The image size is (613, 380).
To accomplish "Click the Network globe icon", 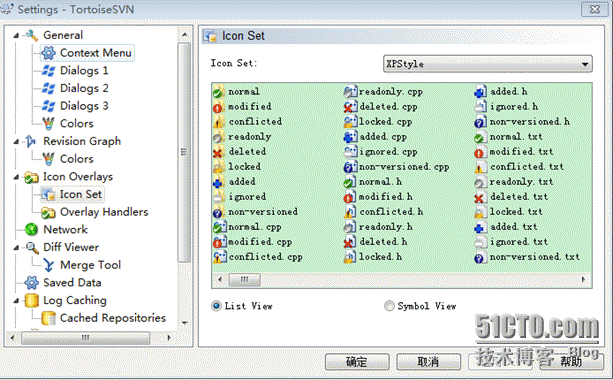I will (x=31, y=229).
